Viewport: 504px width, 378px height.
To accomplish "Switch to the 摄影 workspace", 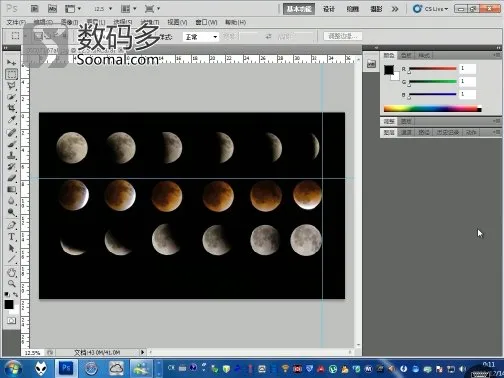I will [376, 9].
